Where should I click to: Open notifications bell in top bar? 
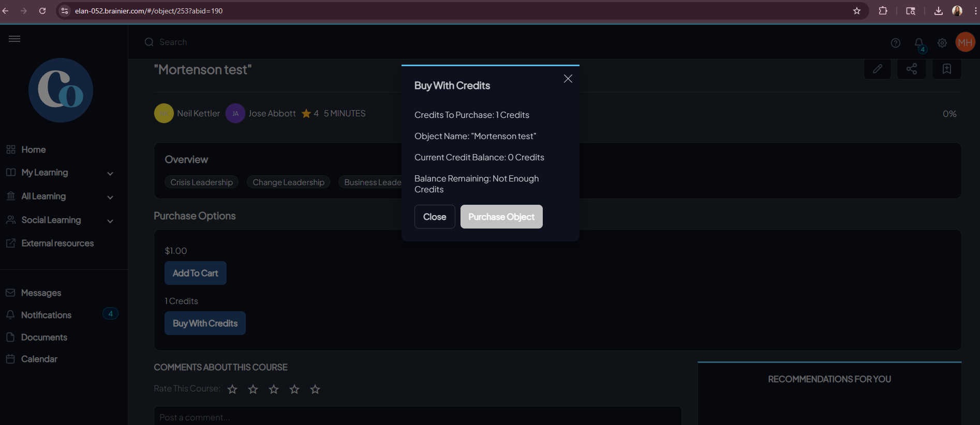[919, 43]
